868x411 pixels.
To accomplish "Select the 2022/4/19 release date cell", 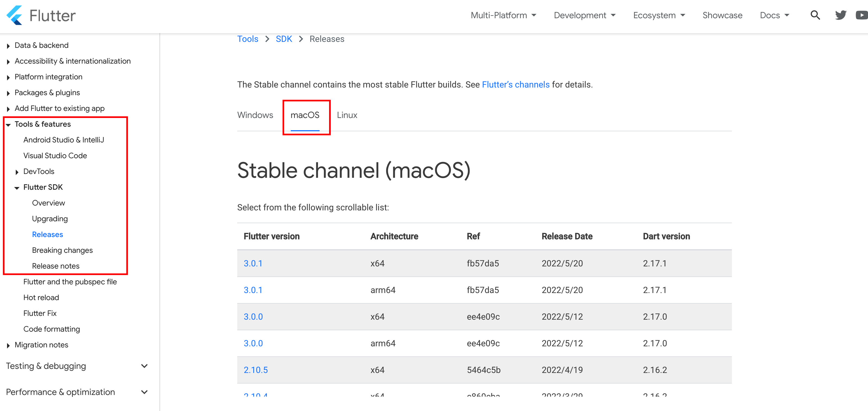I will (x=562, y=370).
